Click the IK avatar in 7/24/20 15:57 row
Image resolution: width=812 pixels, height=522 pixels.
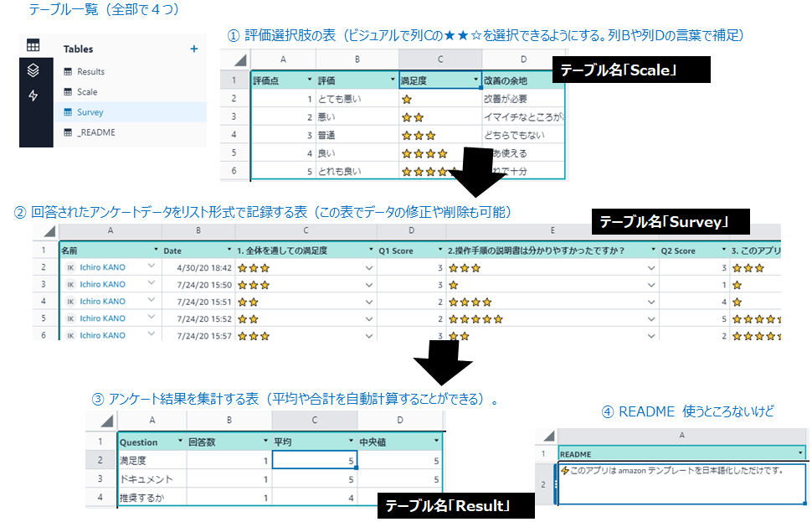coord(70,335)
